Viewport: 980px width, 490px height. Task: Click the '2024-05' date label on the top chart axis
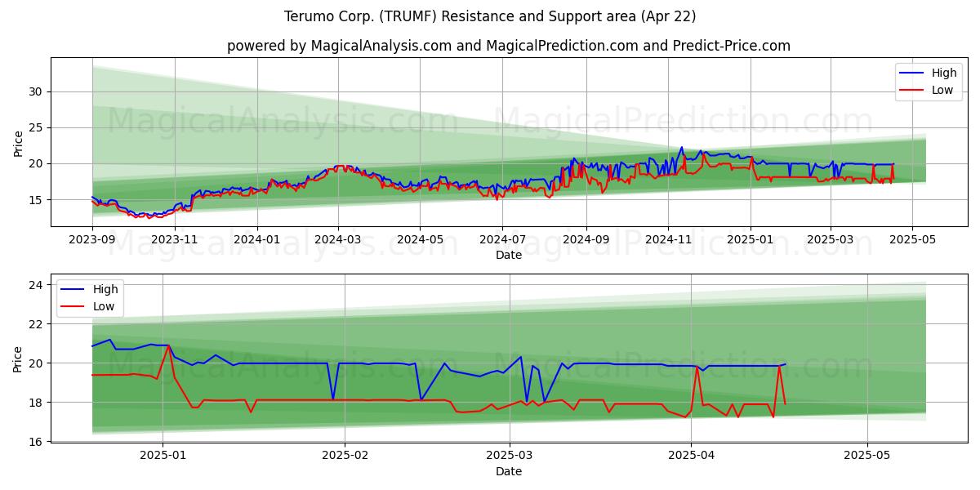click(x=420, y=240)
